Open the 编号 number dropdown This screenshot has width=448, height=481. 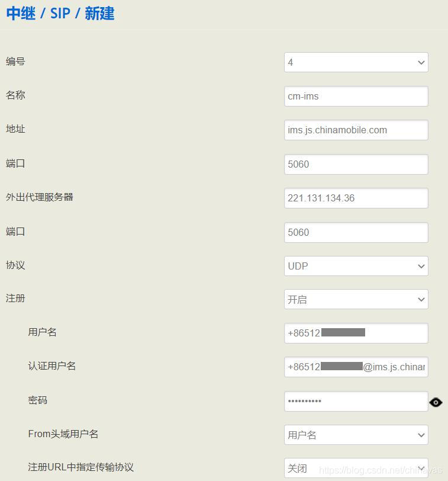click(x=356, y=62)
